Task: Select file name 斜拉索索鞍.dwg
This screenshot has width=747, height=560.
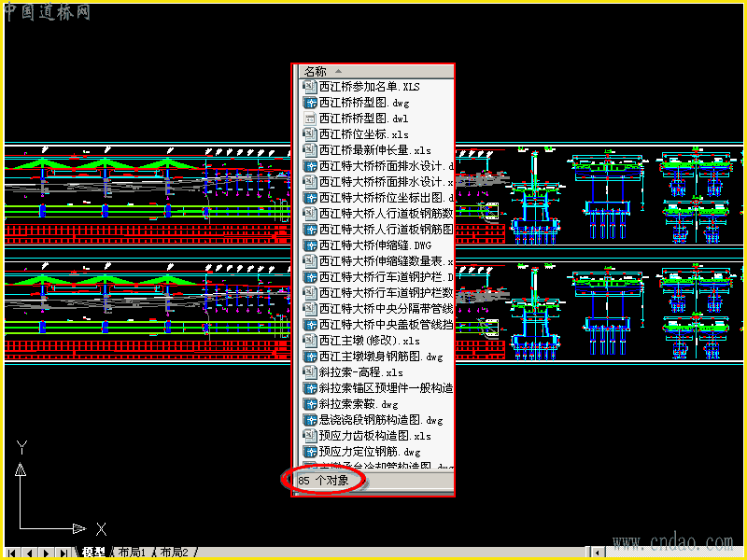Action: (x=359, y=404)
